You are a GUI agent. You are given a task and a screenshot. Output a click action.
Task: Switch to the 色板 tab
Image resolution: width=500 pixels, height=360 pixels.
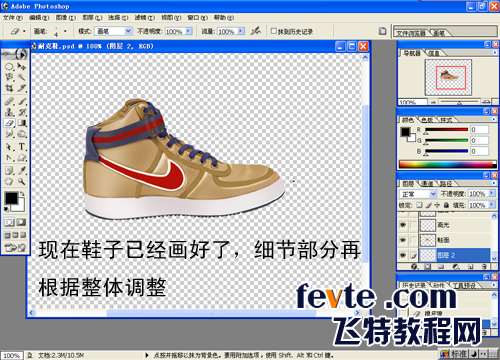point(428,120)
